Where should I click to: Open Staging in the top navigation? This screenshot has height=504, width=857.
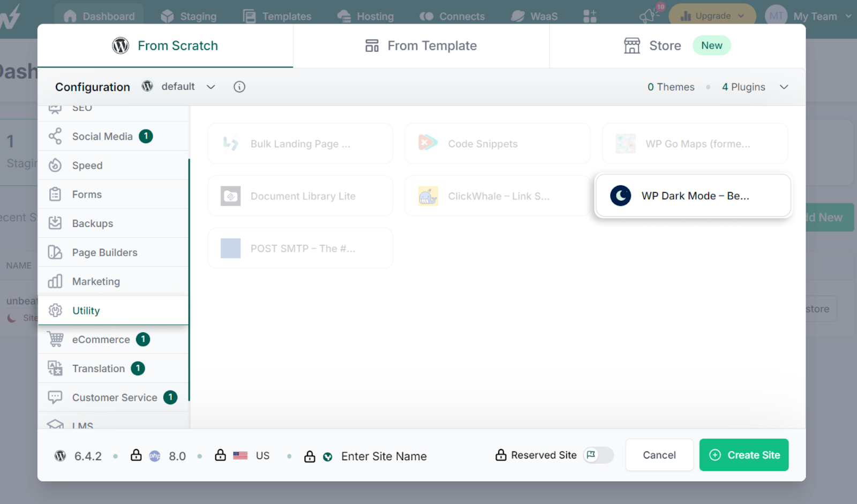coord(188,16)
